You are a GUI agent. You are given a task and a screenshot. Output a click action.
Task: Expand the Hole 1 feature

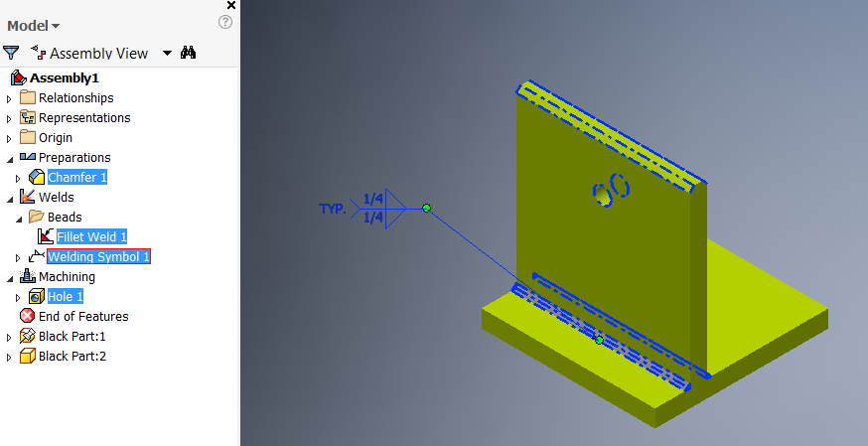(18, 298)
